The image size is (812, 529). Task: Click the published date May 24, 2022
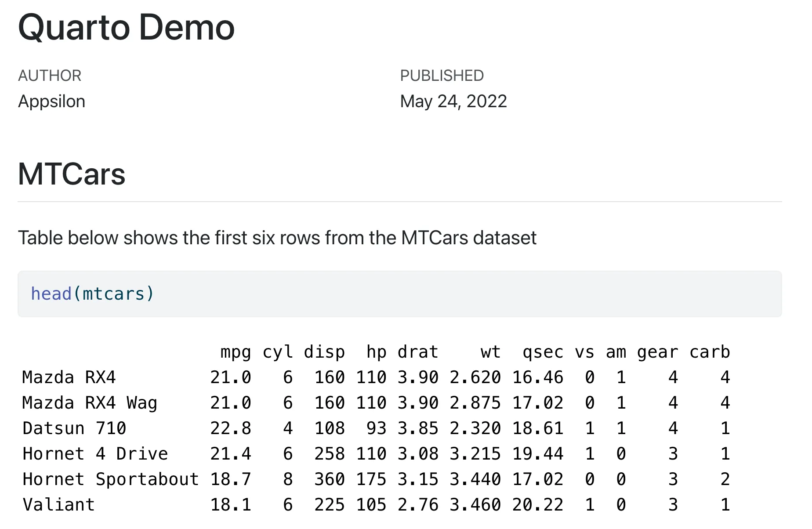point(453,101)
